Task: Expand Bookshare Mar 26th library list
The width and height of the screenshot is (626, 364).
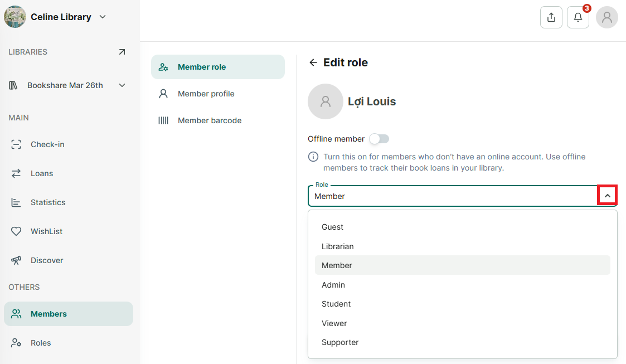Action: (x=122, y=85)
